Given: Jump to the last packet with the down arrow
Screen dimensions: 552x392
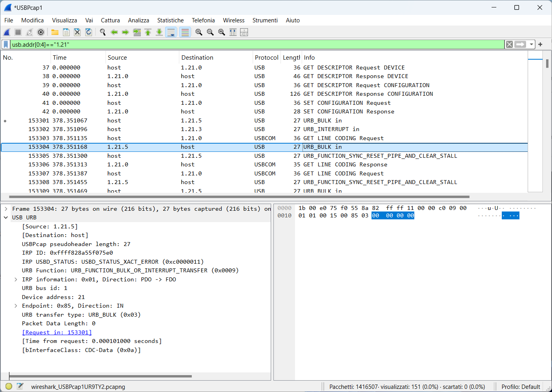Looking at the screenshot, I should [159, 32].
